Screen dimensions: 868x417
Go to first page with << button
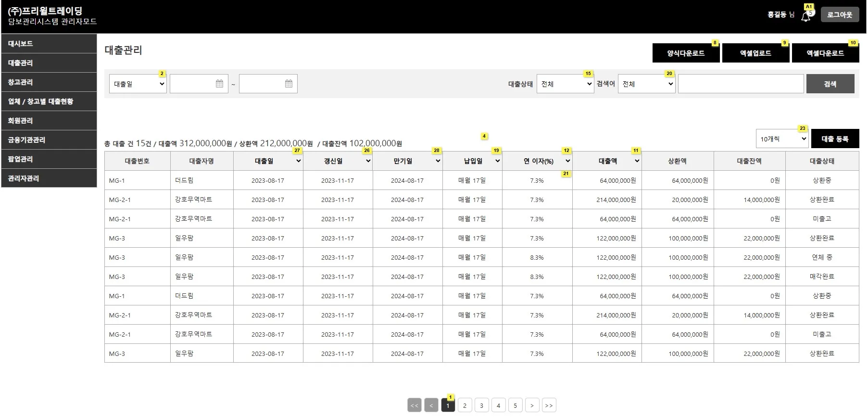(415, 405)
